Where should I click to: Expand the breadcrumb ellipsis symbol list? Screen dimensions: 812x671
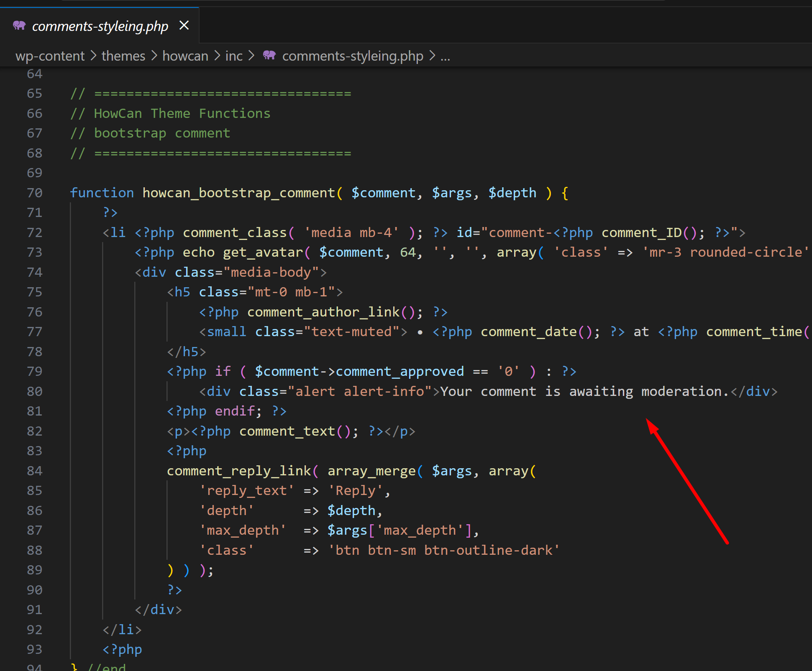point(445,56)
